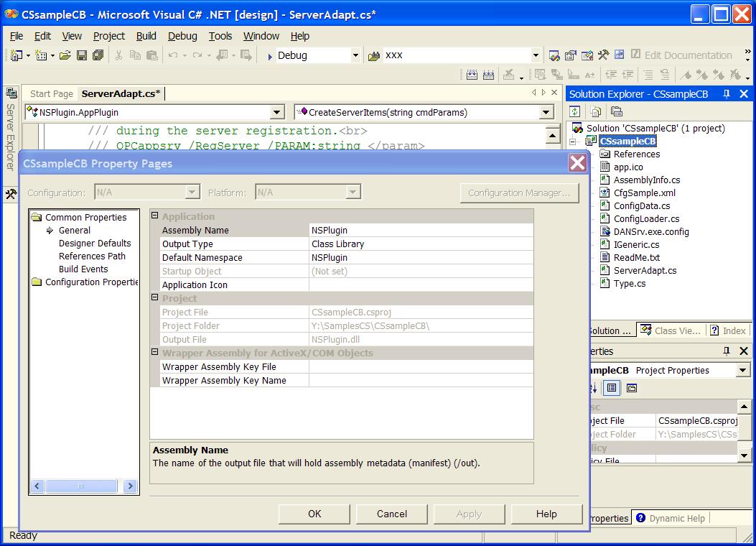756x546 pixels.
Task: Collapse the Application property section
Action: coord(155,216)
